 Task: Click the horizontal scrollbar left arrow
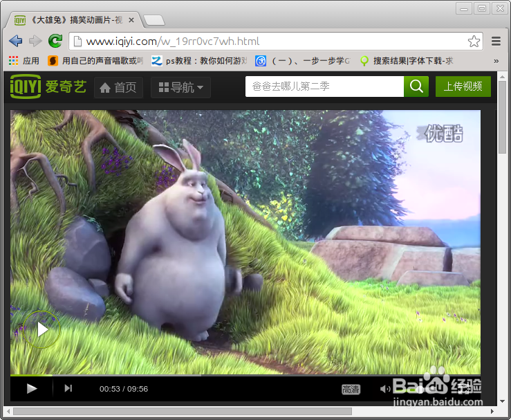pyautogui.click(x=8, y=412)
